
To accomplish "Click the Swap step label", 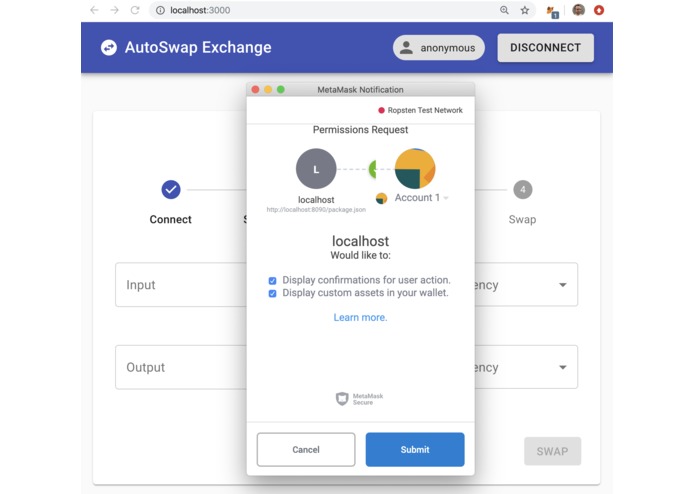I will pyautogui.click(x=522, y=219).
